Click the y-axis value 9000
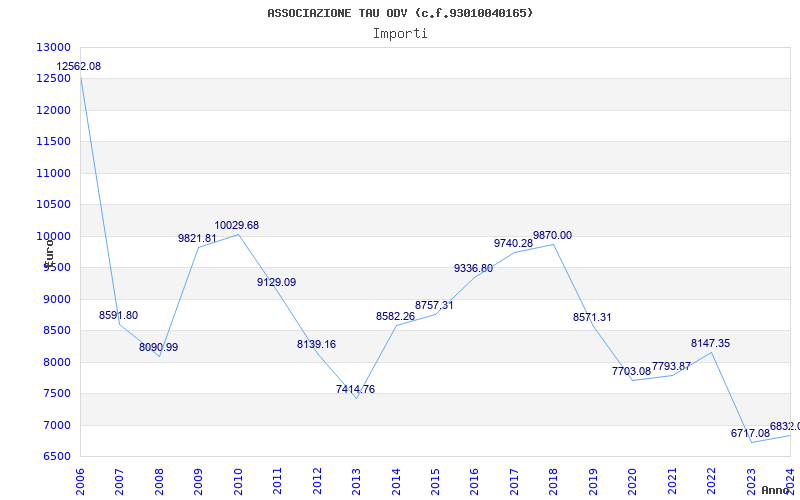 pyautogui.click(x=56, y=299)
